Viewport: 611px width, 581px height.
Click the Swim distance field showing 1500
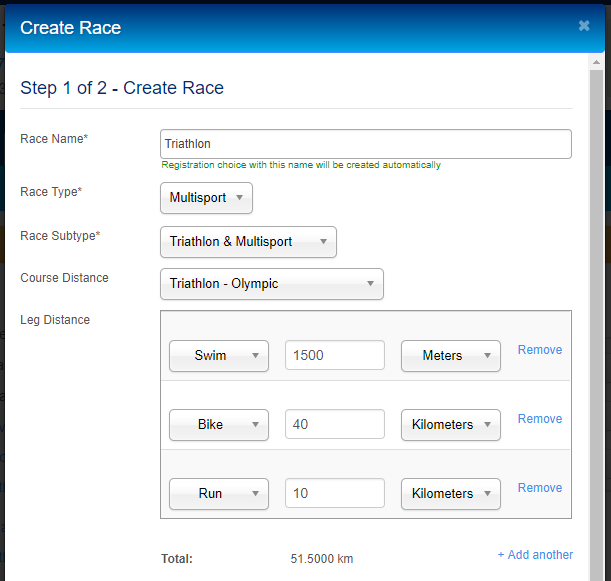coord(335,355)
